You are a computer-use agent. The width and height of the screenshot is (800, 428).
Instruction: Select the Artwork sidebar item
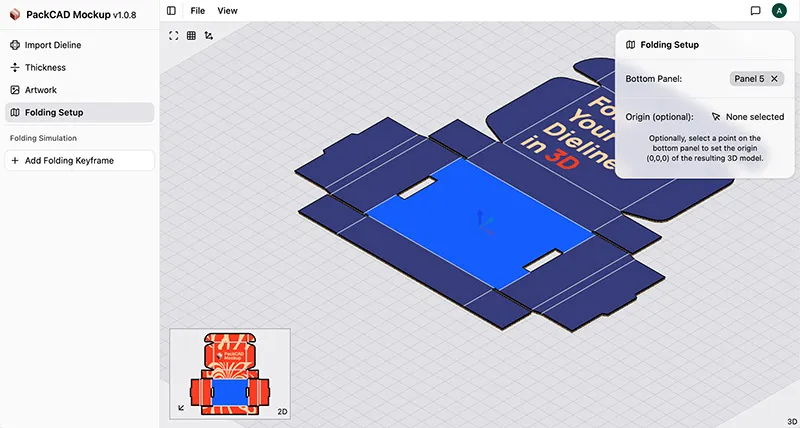pos(41,90)
